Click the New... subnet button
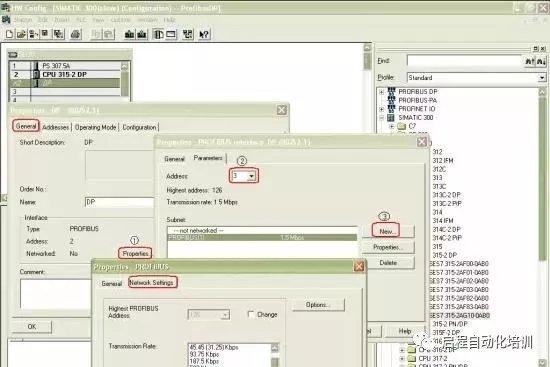The image size is (550, 367). coord(388,232)
